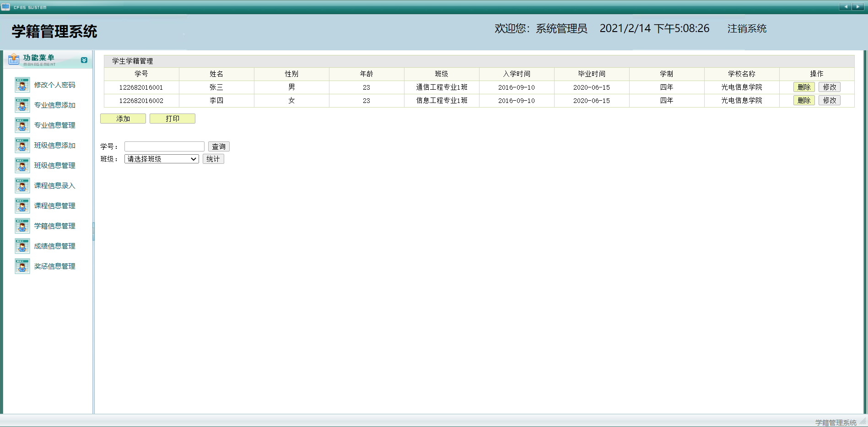Click the 打印 button
Image resolution: width=868 pixels, height=427 pixels.
click(173, 119)
